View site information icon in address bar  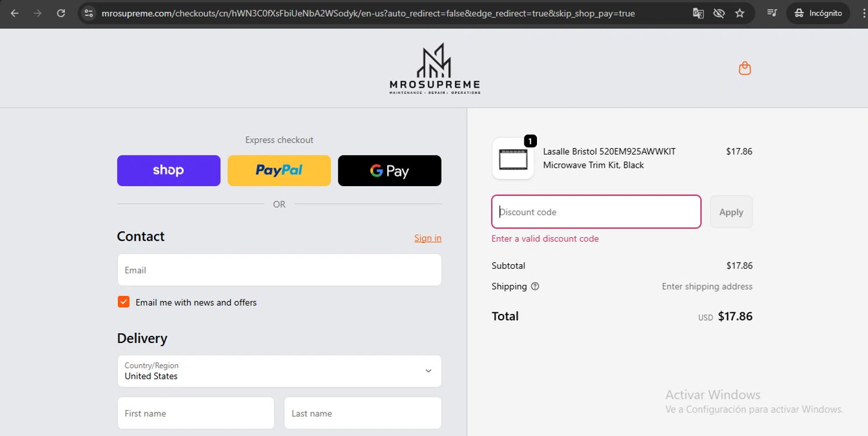pyautogui.click(x=89, y=13)
